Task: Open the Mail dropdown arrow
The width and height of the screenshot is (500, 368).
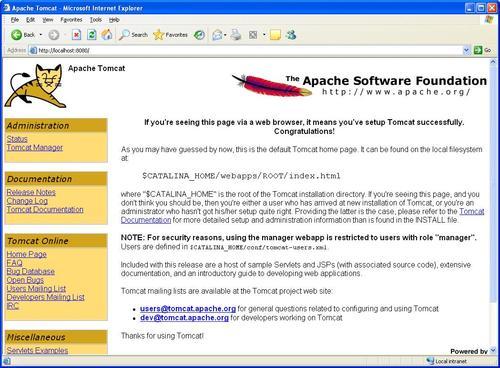Action: (225, 35)
